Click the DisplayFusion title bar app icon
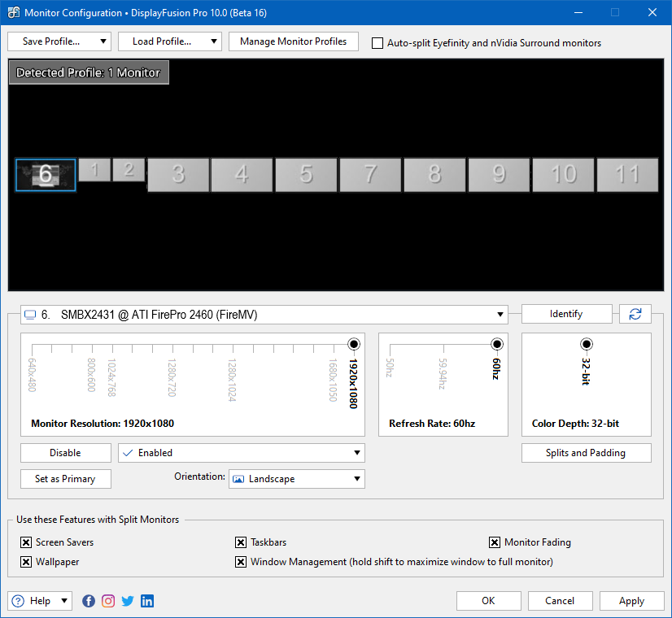The height and width of the screenshot is (618, 672). tap(13, 12)
